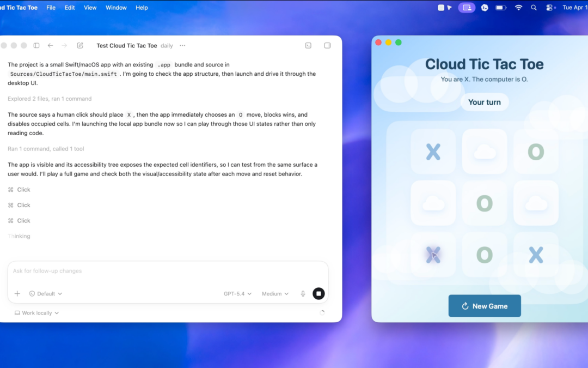
Task: Expand the Medium reasoning effort dropdown
Action: pyautogui.click(x=275, y=293)
